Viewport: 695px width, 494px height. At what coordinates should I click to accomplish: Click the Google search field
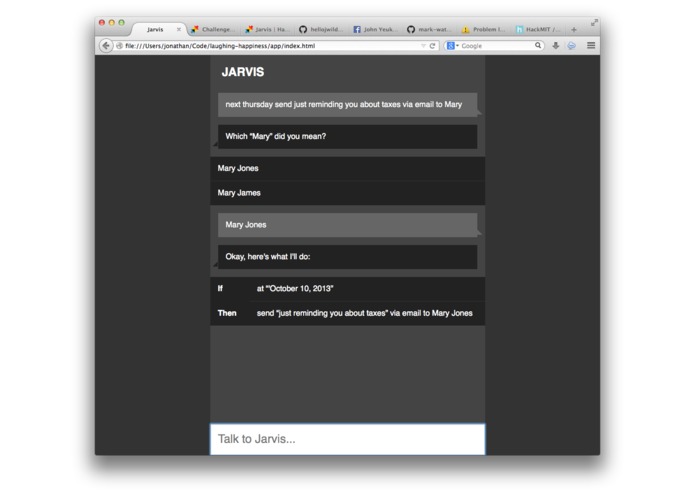click(496, 46)
